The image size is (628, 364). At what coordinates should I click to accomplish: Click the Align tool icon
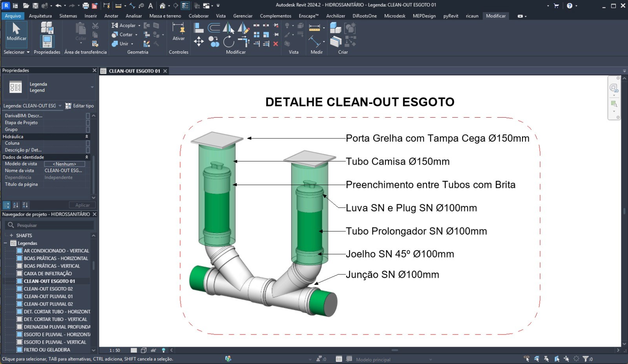pyautogui.click(x=199, y=27)
